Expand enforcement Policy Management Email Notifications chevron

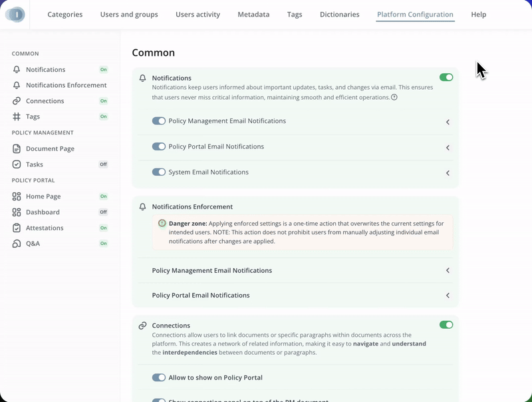[x=448, y=271]
